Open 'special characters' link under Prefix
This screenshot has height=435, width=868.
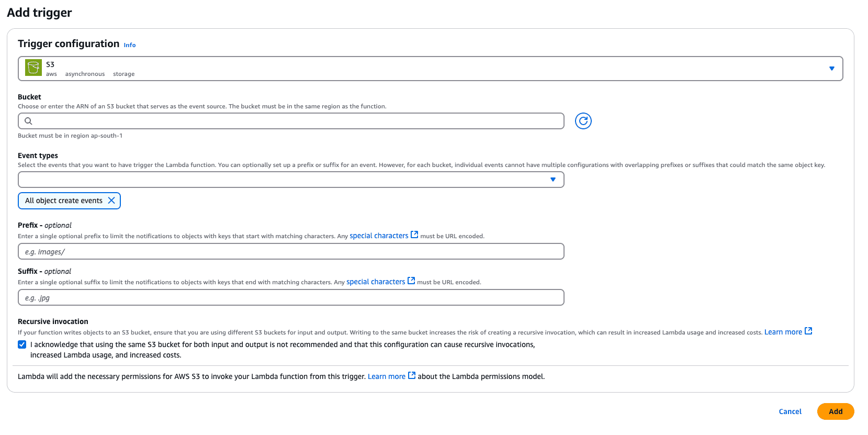379,236
